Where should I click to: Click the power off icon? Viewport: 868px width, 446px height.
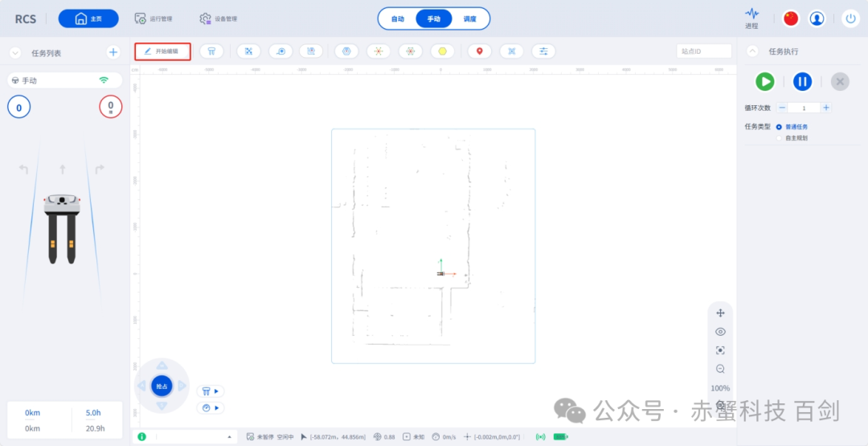(x=851, y=18)
